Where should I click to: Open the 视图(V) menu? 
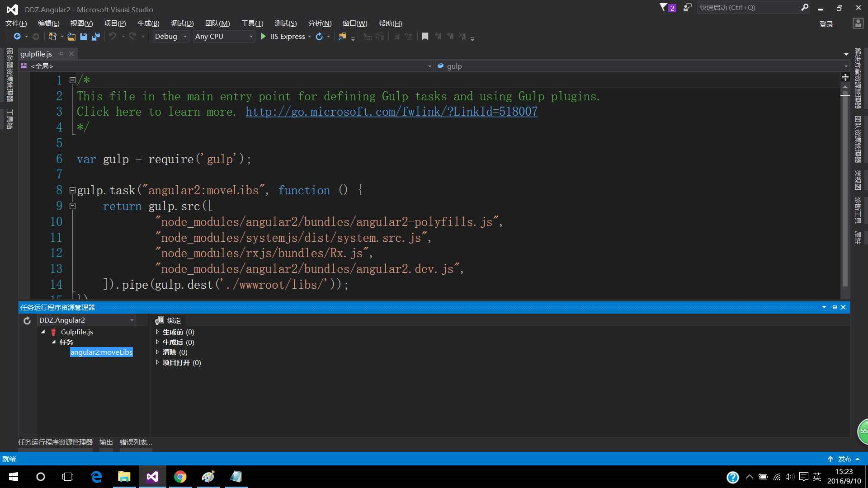coord(81,23)
